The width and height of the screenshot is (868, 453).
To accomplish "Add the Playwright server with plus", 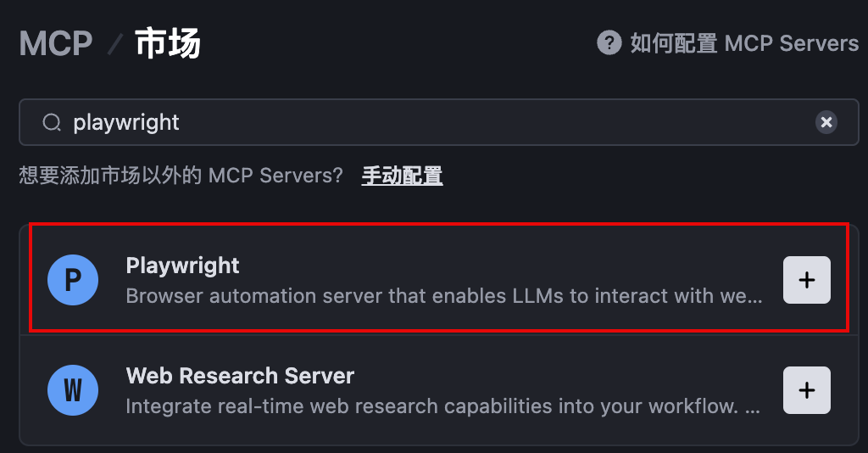I will [x=806, y=279].
